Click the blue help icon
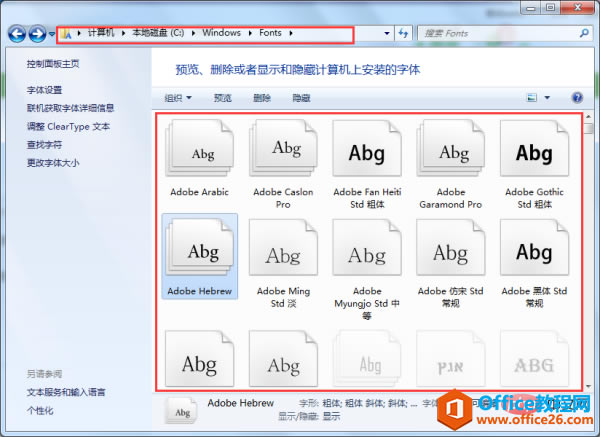Screen dimensions: 600x437 [x=577, y=98]
